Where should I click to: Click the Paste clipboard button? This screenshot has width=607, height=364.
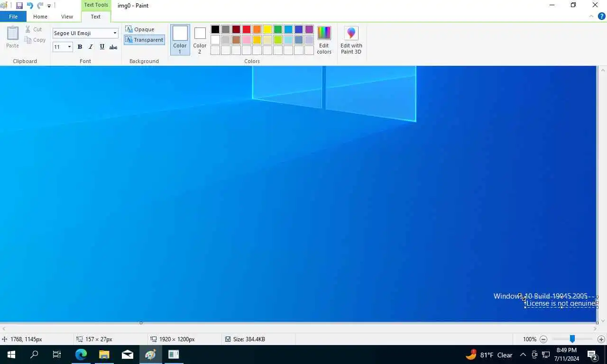[12, 37]
